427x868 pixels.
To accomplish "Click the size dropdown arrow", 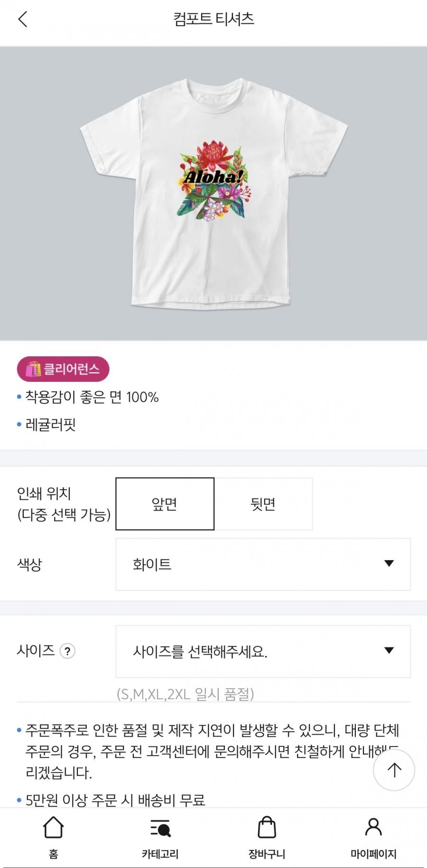I will point(389,650).
